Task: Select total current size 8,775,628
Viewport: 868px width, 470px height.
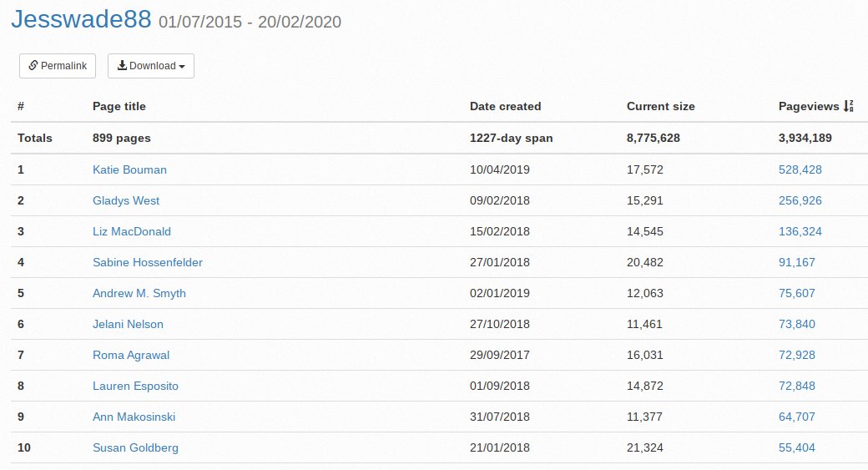Action: point(654,139)
